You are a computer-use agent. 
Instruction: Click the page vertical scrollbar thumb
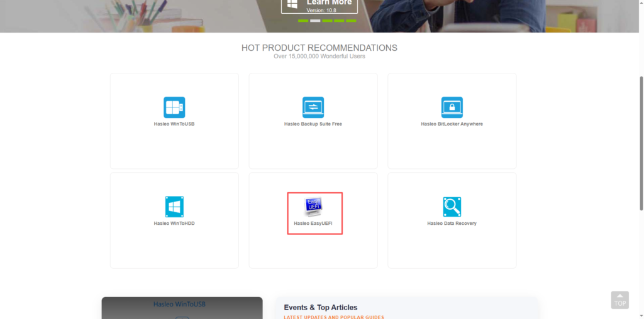click(x=641, y=143)
